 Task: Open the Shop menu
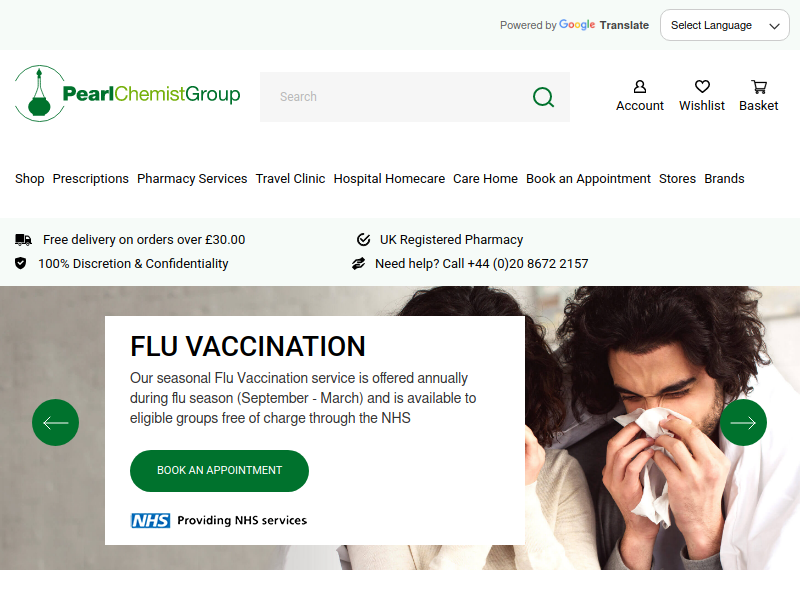coord(30,179)
